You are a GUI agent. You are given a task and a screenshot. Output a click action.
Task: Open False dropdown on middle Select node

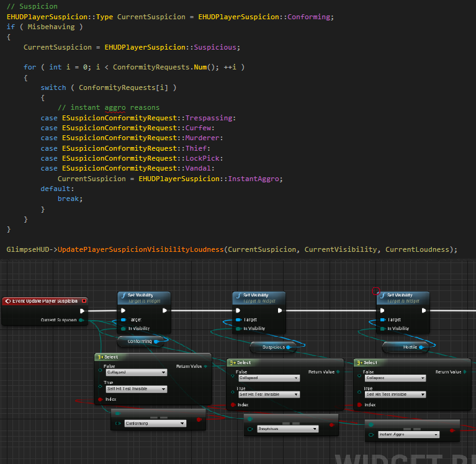click(x=269, y=378)
